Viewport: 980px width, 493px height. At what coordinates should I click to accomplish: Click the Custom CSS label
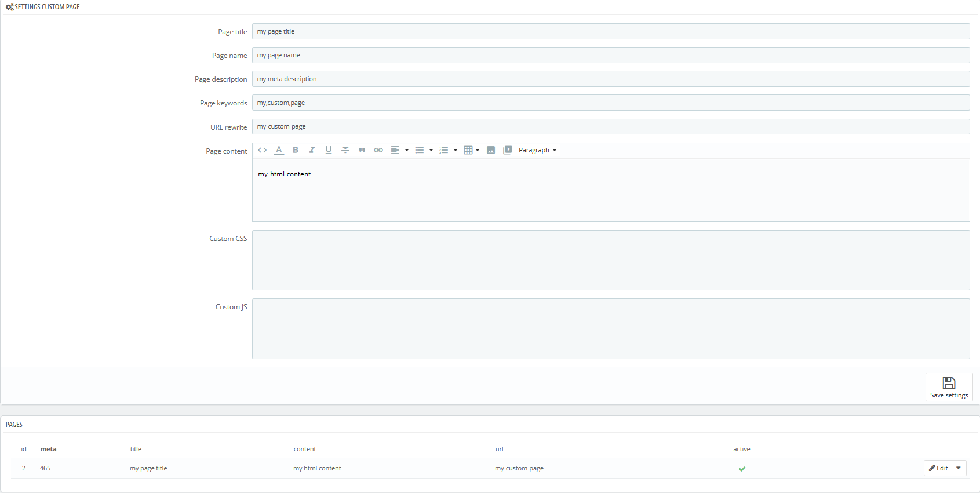point(228,239)
